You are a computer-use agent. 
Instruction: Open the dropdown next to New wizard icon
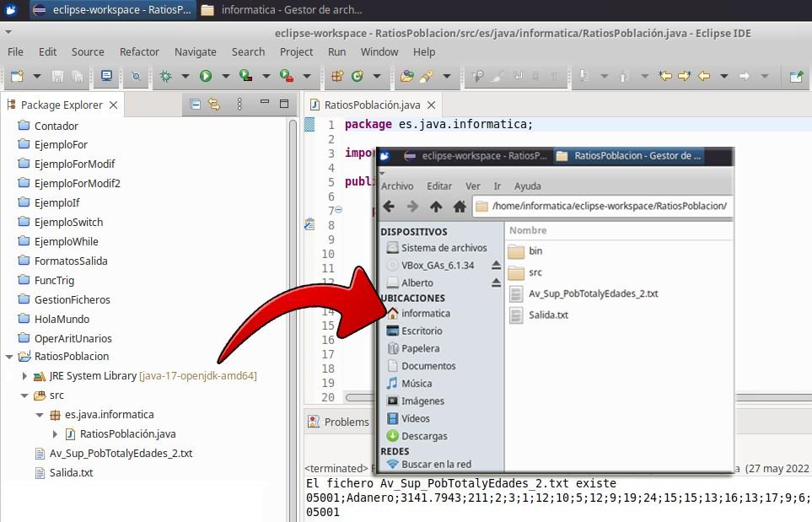point(37,76)
